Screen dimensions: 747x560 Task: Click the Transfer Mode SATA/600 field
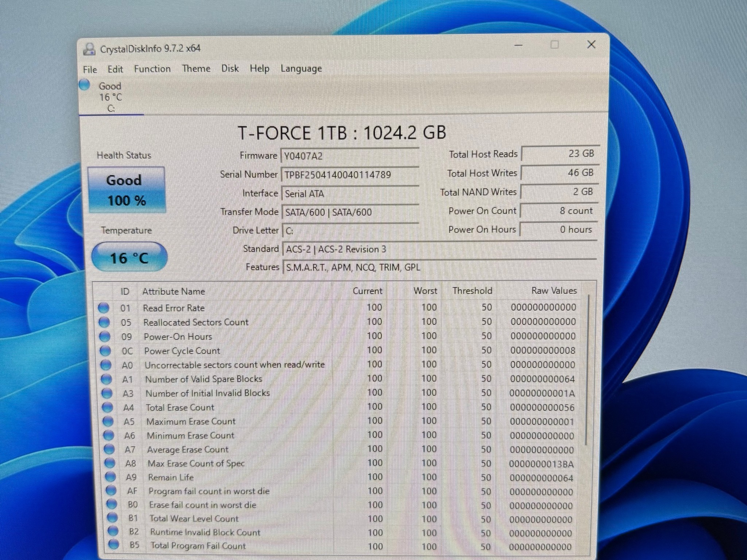coord(351,212)
